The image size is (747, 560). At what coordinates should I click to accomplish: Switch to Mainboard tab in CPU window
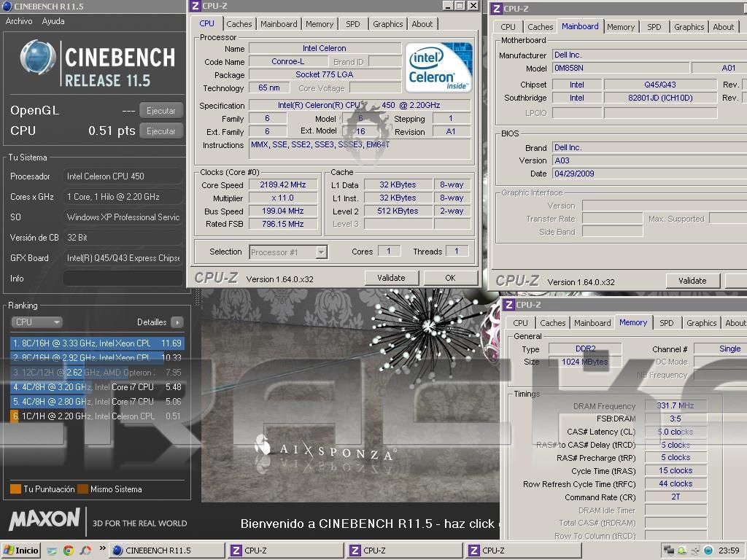[x=279, y=24]
